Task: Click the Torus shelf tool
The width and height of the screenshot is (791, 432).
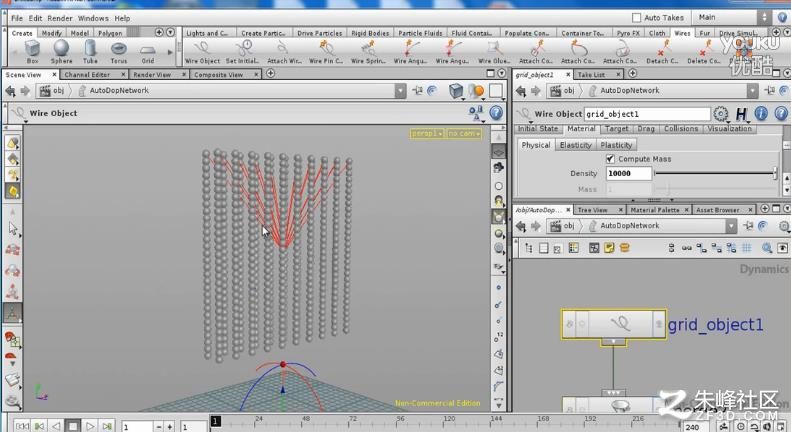Action: tap(119, 51)
